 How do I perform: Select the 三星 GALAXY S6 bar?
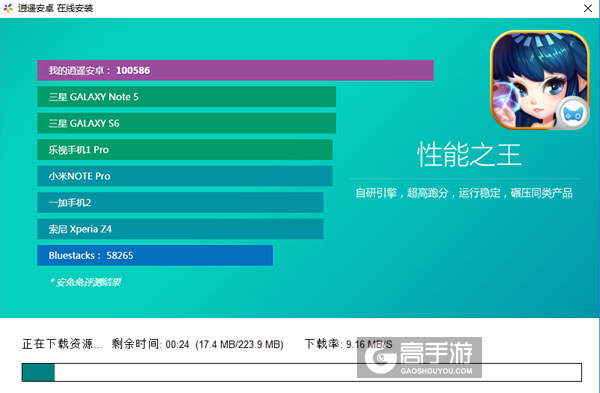point(186,123)
